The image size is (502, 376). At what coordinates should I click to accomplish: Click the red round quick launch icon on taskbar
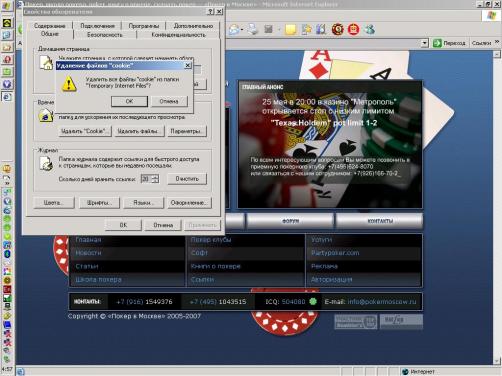click(7, 60)
